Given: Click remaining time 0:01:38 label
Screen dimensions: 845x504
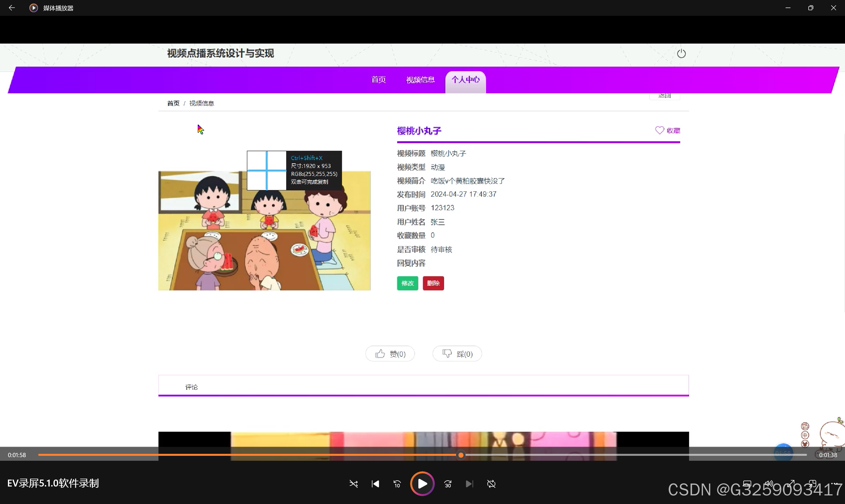Looking at the screenshot, I should [828, 455].
